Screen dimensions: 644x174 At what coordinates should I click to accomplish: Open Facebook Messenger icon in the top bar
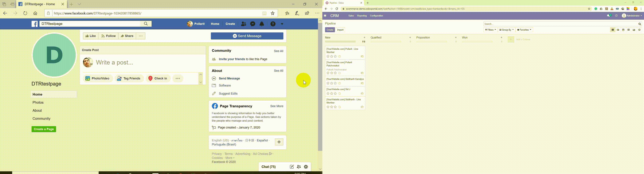pos(253,24)
